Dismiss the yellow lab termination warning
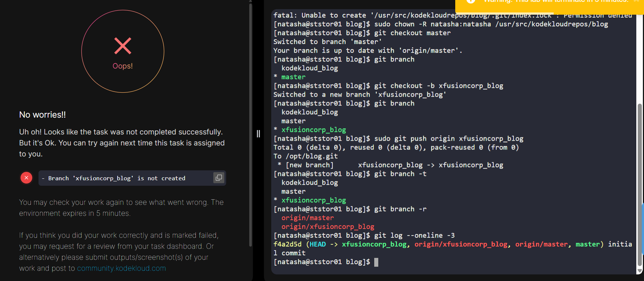Image resolution: width=644 pixels, height=281 pixels. coord(637,1)
